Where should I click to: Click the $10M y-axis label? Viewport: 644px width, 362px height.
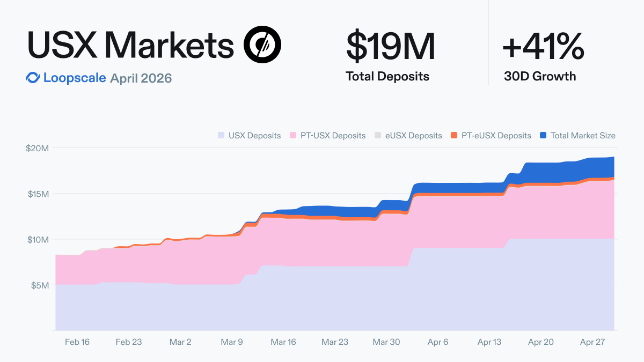pos(38,239)
